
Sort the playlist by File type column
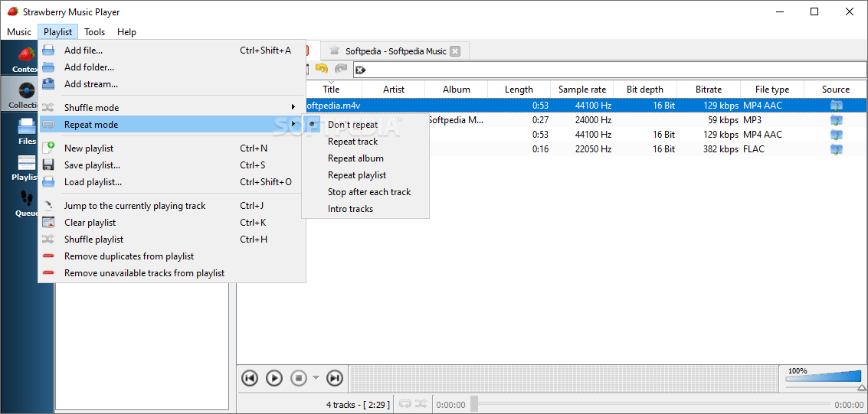click(772, 89)
